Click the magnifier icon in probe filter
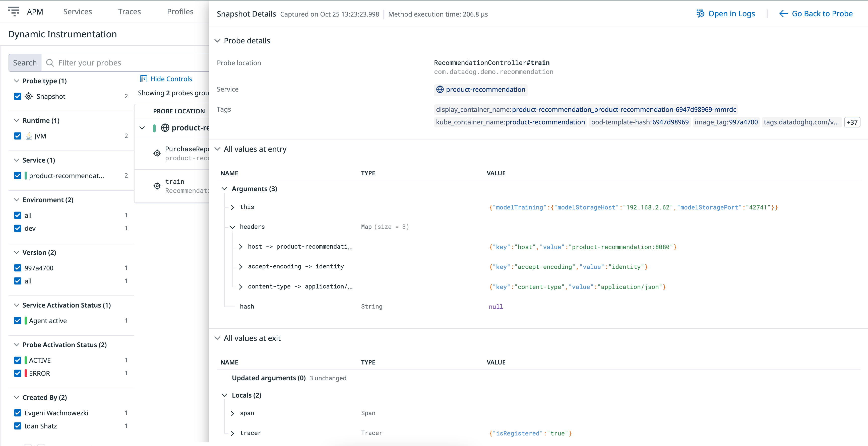Image resolution: width=868 pixels, height=446 pixels. [x=50, y=63]
